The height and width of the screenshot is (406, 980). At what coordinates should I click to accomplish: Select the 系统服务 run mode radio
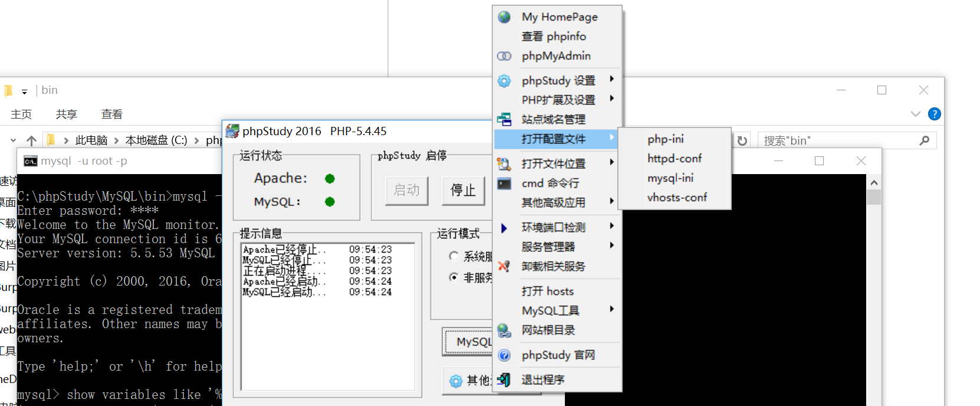click(453, 256)
